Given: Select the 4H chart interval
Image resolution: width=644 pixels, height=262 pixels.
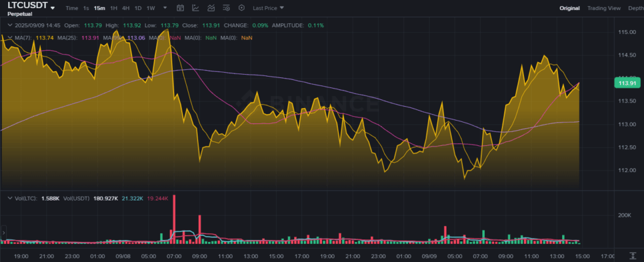Looking at the screenshot, I should [126, 8].
